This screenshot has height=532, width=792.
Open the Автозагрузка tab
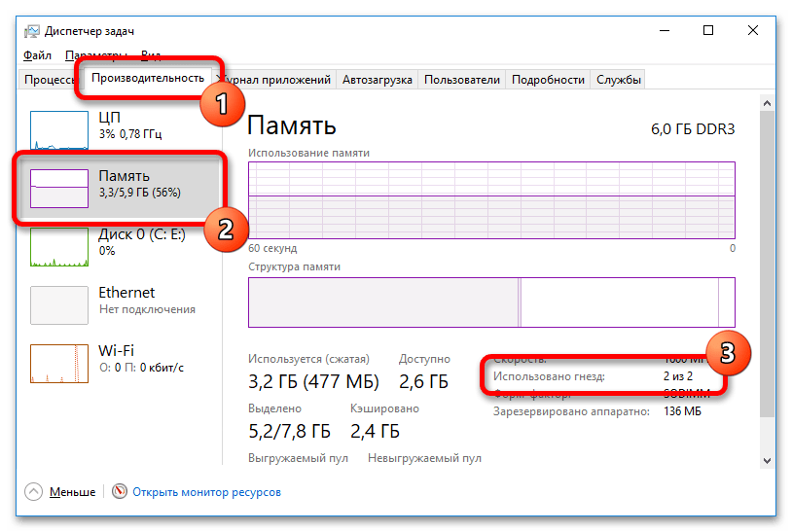[377, 80]
